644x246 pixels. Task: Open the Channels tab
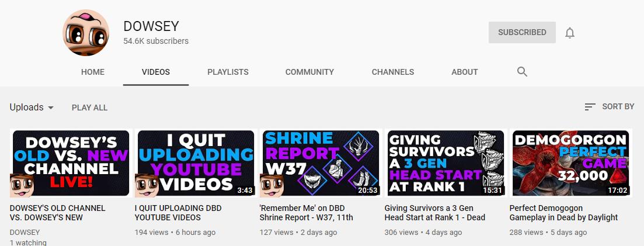click(392, 72)
